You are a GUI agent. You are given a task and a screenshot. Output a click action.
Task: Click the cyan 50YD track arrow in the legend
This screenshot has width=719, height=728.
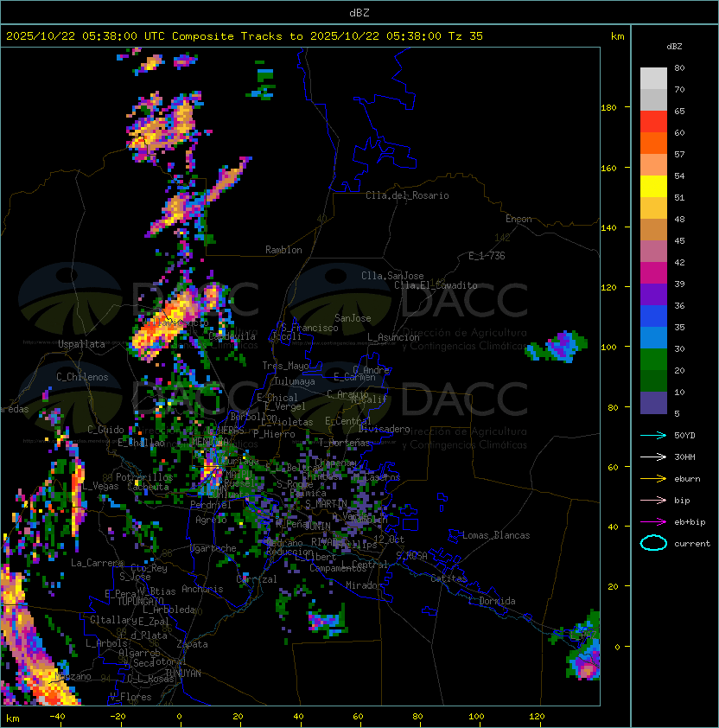pos(653,436)
